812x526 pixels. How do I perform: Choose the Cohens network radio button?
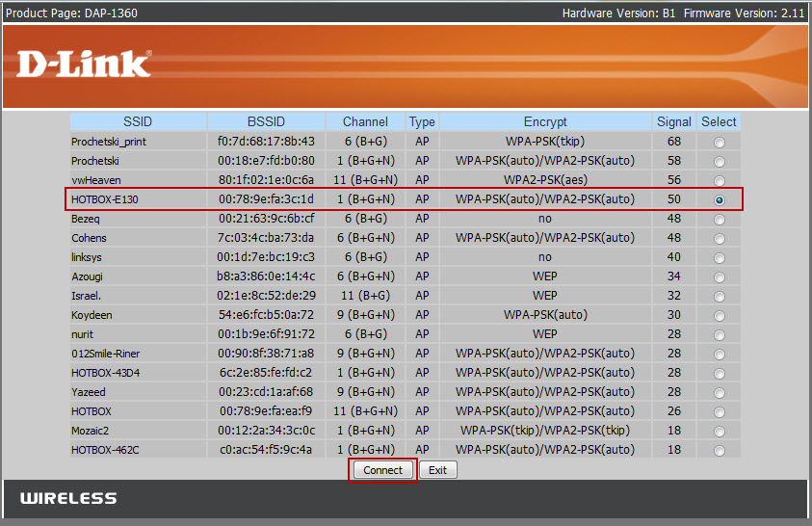click(719, 238)
